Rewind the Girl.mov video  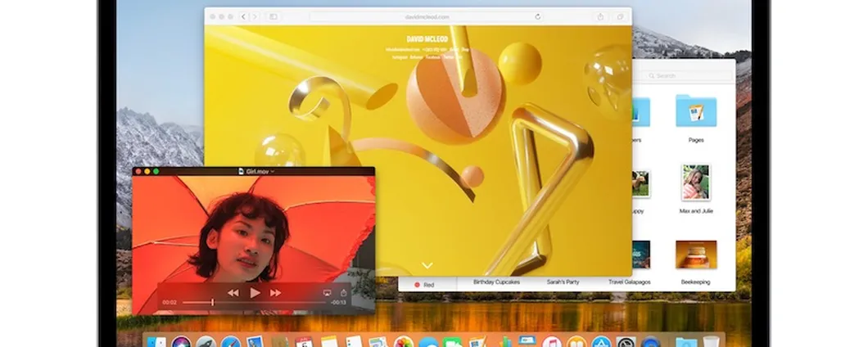click(233, 293)
